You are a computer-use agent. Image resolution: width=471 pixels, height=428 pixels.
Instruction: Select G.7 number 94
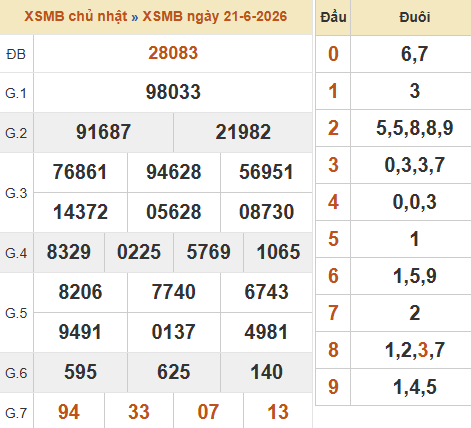(69, 412)
